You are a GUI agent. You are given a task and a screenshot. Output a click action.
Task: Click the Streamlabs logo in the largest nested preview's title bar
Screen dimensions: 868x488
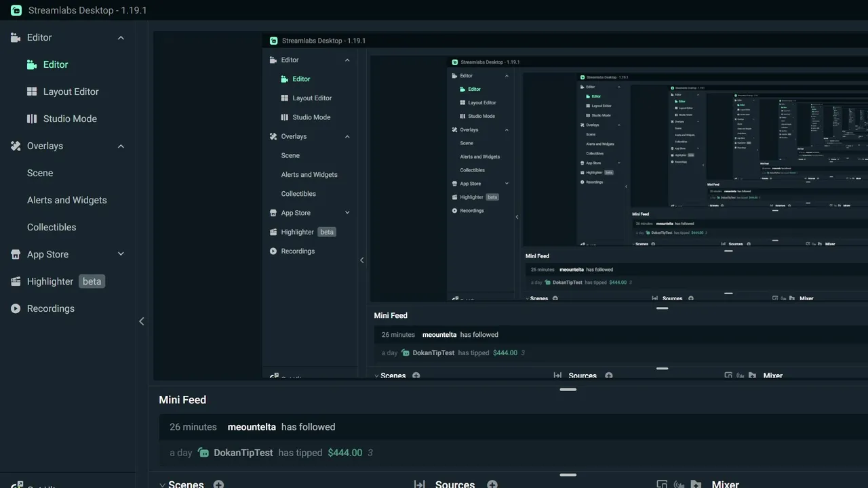tap(273, 41)
